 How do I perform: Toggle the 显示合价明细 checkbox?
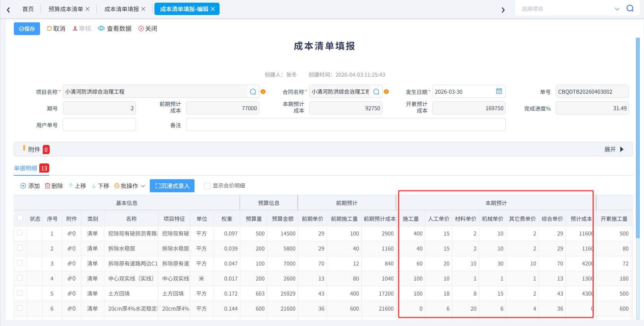[207, 186]
